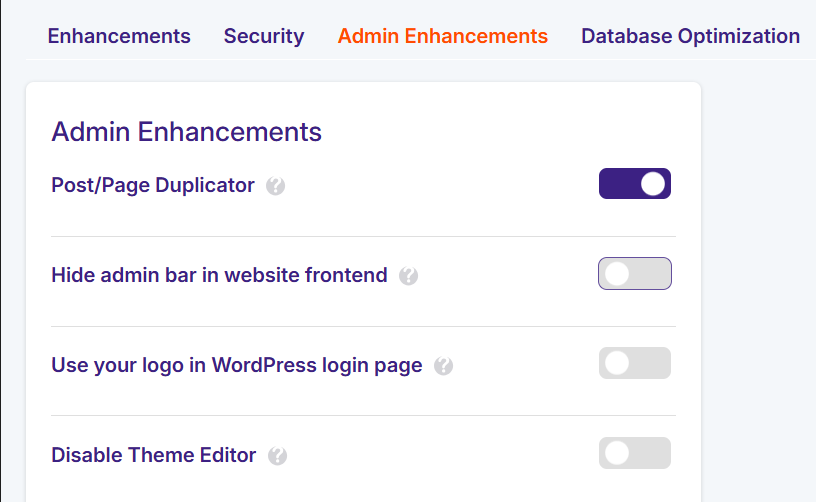Open help icon next to Disable Theme Editor
The width and height of the screenshot is (816, 502).
277,456
